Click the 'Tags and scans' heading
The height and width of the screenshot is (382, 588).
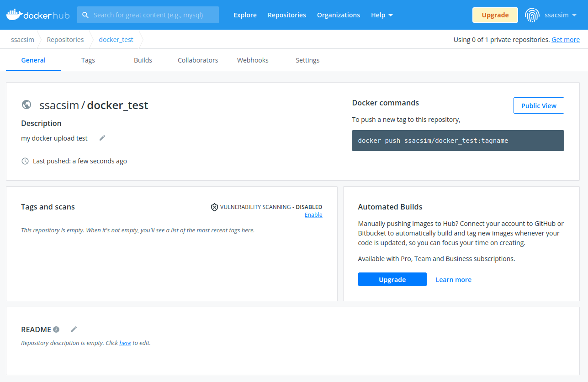[x=48, y=207]
